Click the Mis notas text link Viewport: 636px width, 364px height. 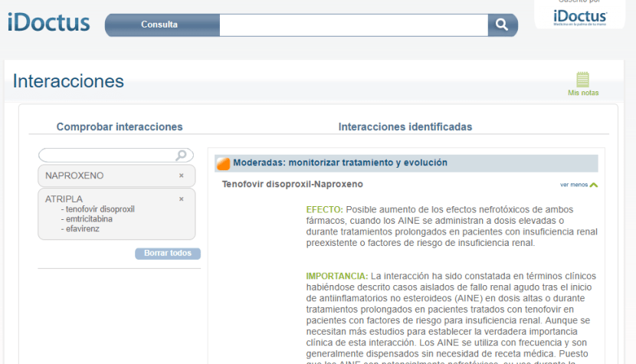(583, 93)
